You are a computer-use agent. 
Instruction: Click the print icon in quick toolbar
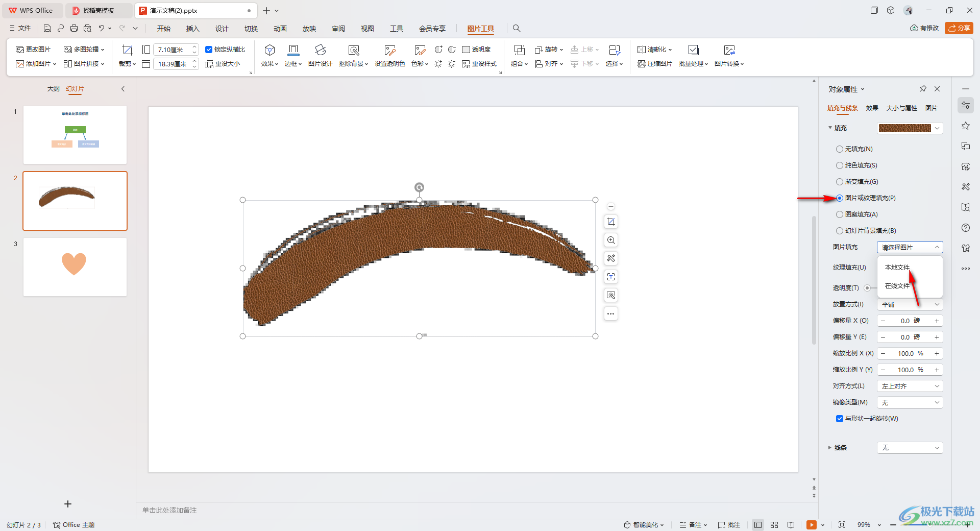pyautogui.click(x=74, y=29)
